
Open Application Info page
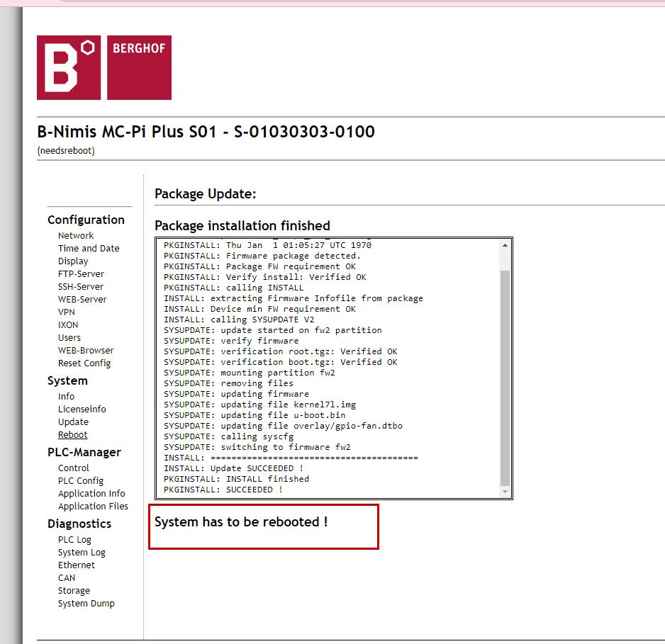coord(91,494)
